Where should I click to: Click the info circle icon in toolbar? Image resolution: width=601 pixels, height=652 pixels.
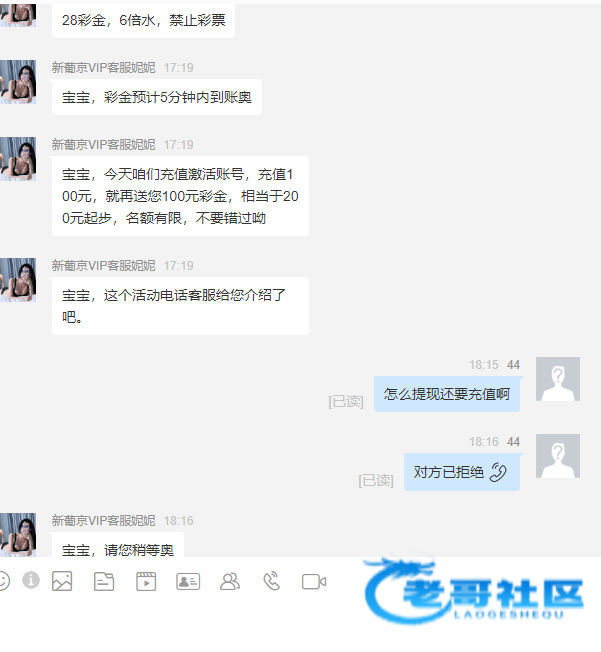(x=31, y=580)
